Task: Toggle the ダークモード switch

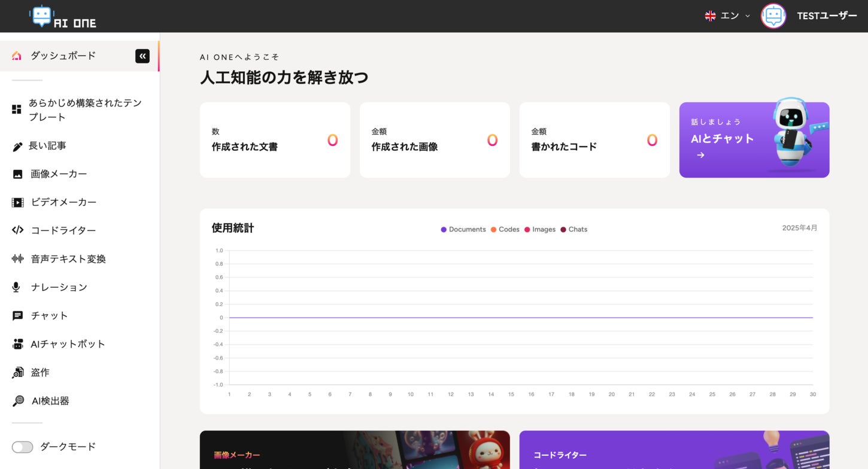Action: click(x=22, y=447)
